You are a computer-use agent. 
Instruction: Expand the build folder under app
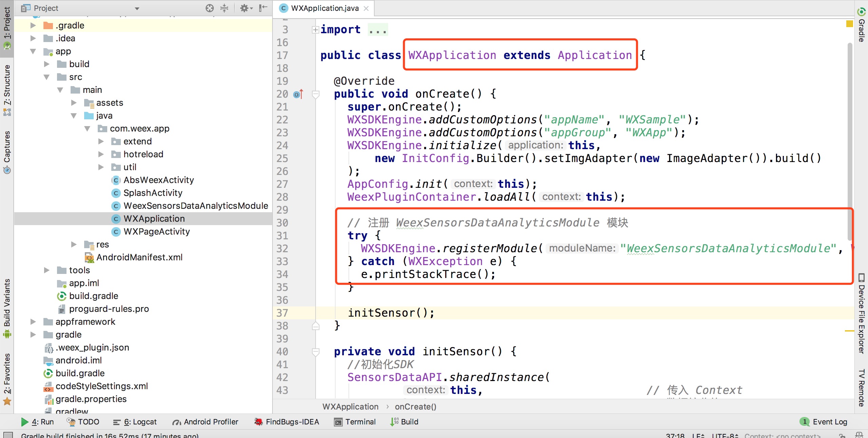pos(46,64)
